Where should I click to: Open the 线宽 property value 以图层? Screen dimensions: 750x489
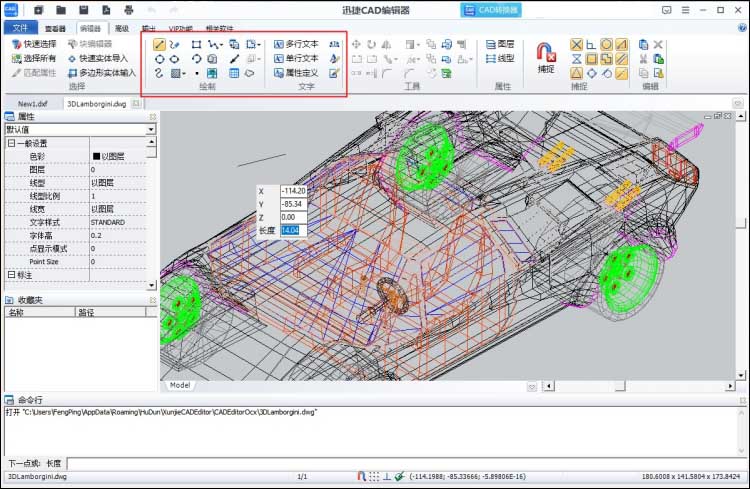pyautogui.click(x=118, y=209)
